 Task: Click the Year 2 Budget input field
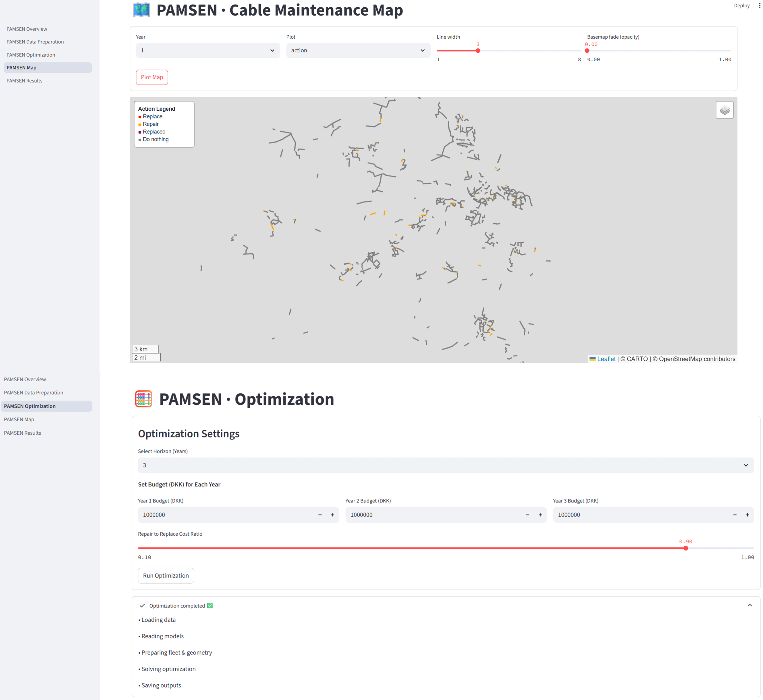click(432, 515)
